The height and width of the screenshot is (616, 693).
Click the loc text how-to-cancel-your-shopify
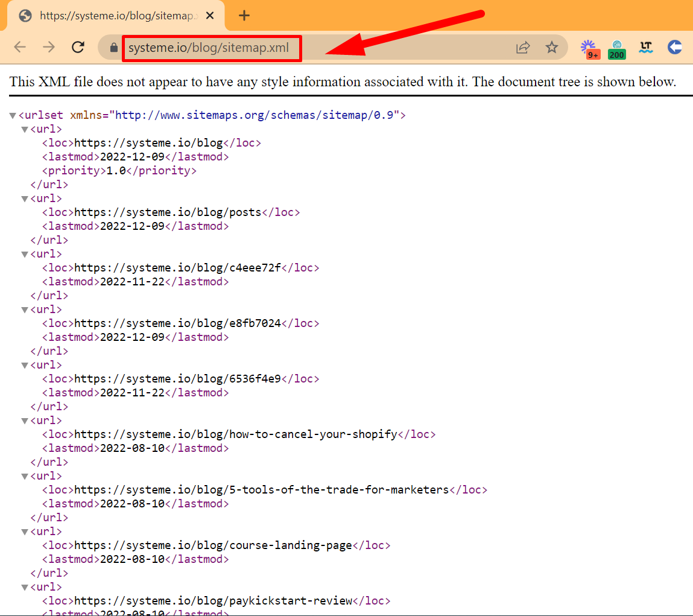click(x=236, y=434)
